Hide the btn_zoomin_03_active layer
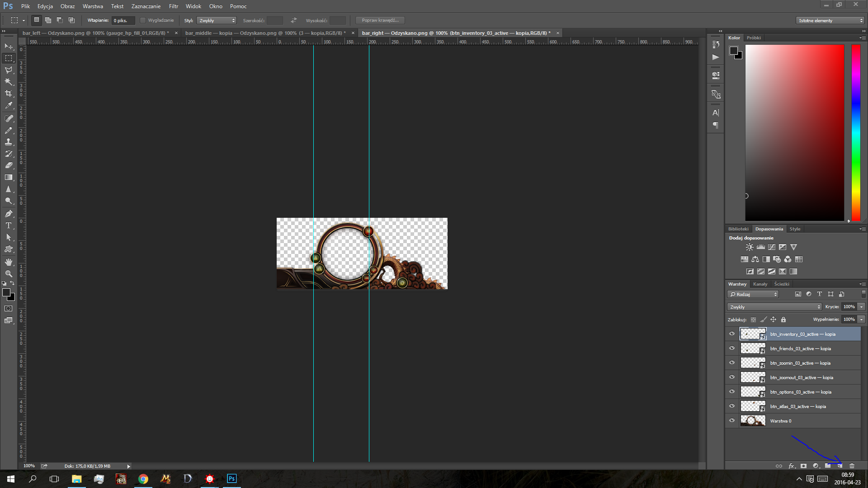868x488 pixels. tap(732, 363)
